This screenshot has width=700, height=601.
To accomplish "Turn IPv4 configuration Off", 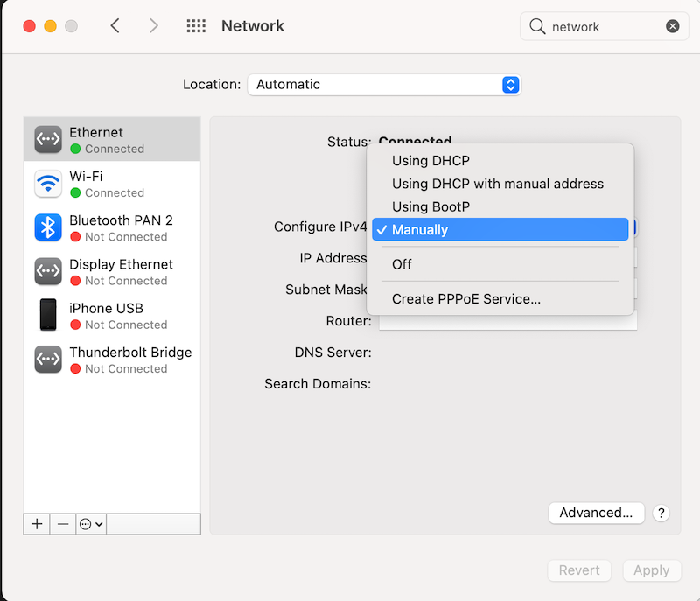I will coord(500,264).
